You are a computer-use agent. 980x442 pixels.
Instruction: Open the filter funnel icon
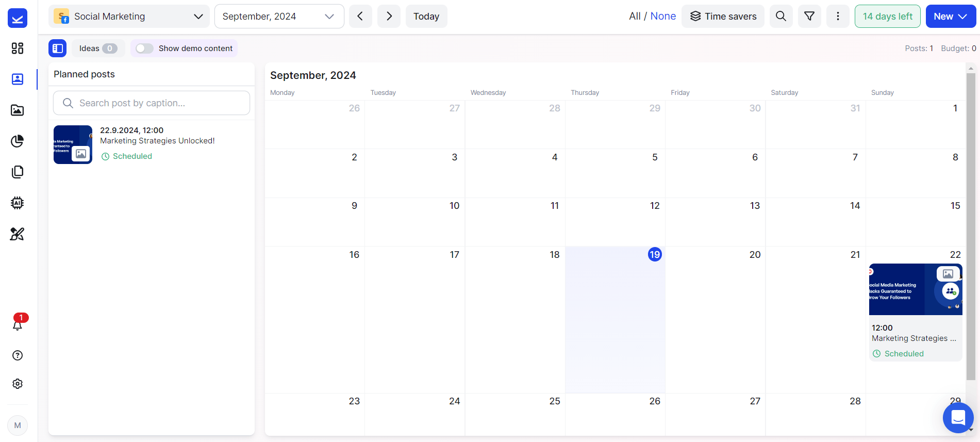pyautogui.click(x=809, y=17)
